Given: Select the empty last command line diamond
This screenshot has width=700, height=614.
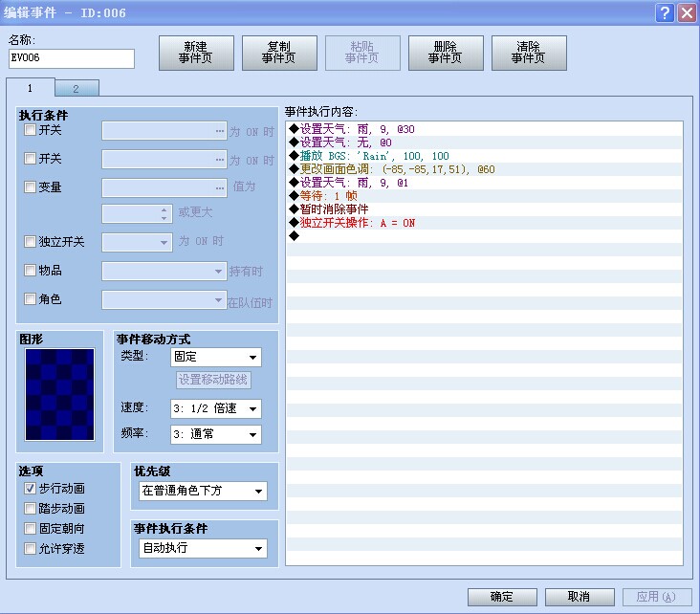Looking at the screenshot, I should (294, 236).
